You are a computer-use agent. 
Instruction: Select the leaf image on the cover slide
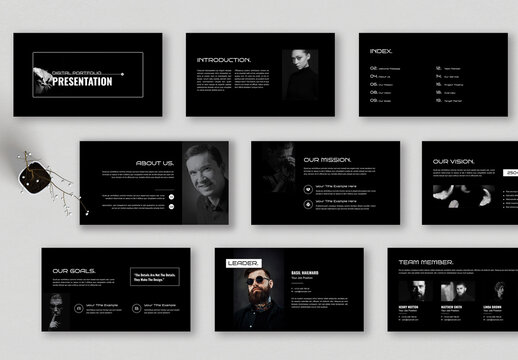click(x=42, y=81)
